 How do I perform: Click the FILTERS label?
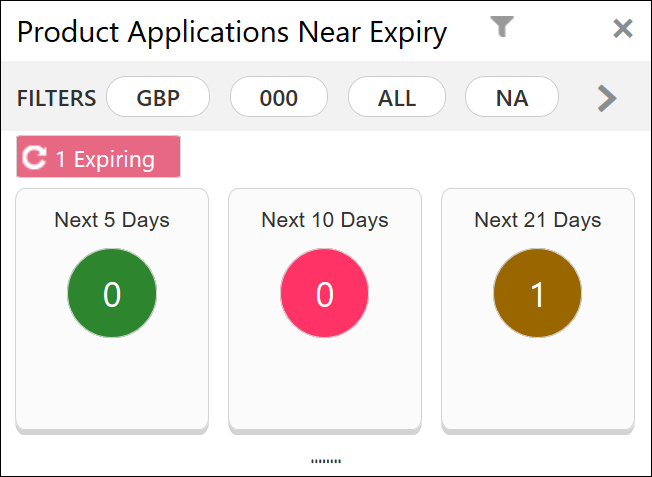tap(57, 98)
